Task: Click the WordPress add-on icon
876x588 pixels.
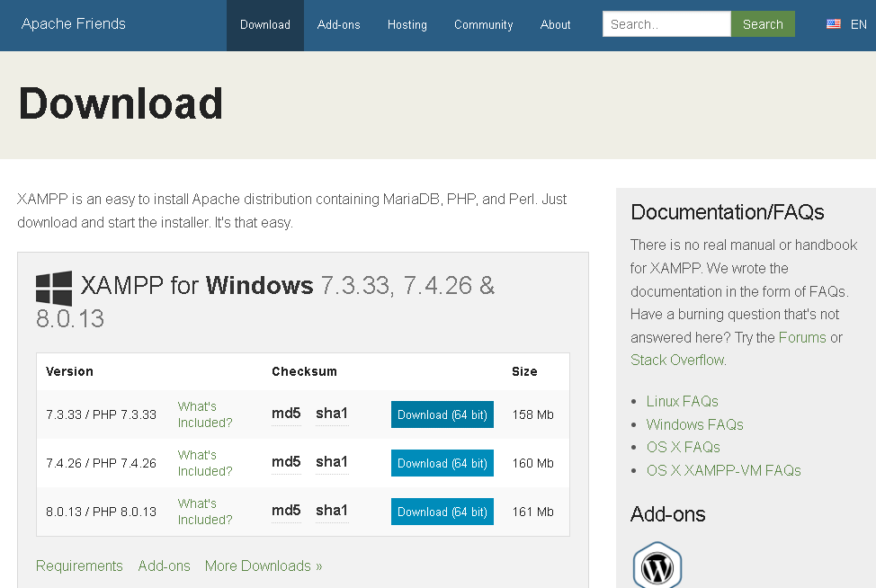Action: click(657, 566)
